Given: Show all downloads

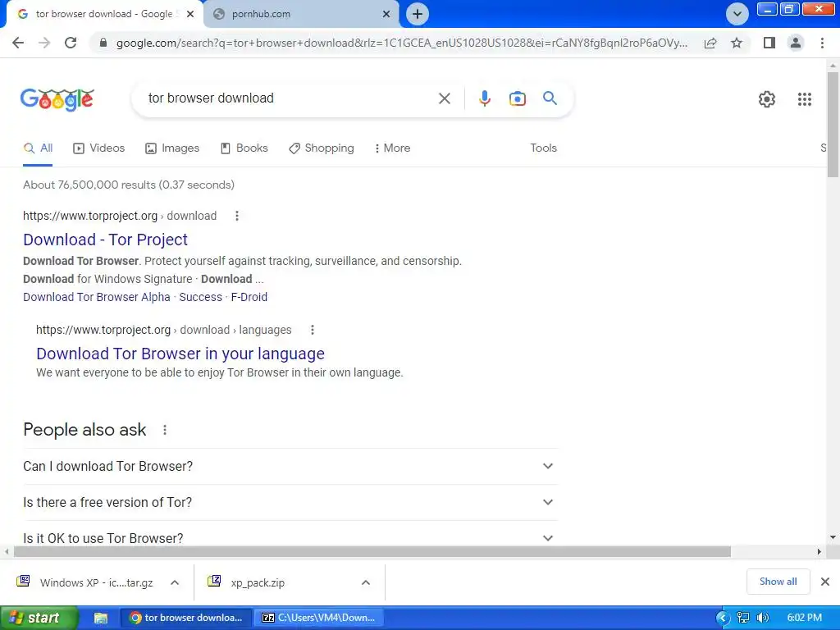Looking at the screenshot, I should 778,582.
